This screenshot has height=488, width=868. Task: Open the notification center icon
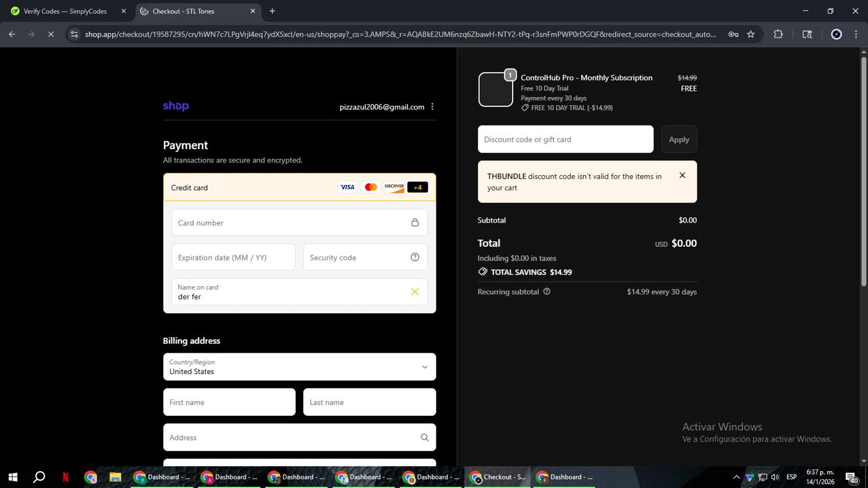pos(851,478)
